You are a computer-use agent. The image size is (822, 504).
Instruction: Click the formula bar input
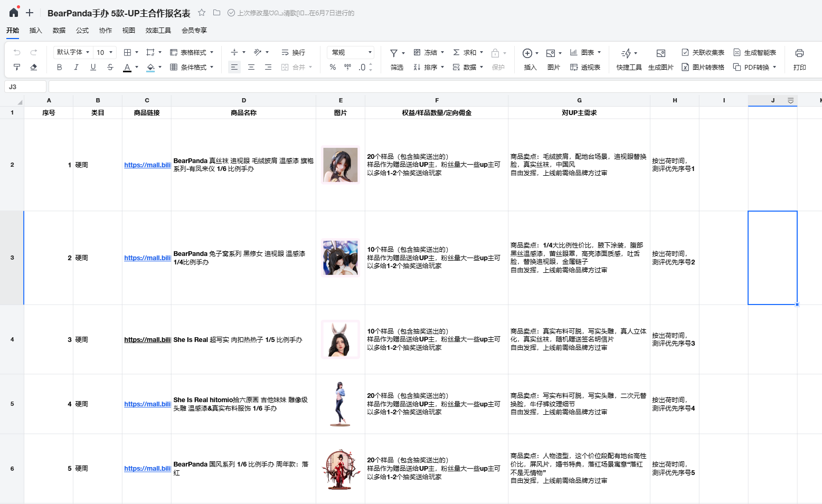click(435, 87)
